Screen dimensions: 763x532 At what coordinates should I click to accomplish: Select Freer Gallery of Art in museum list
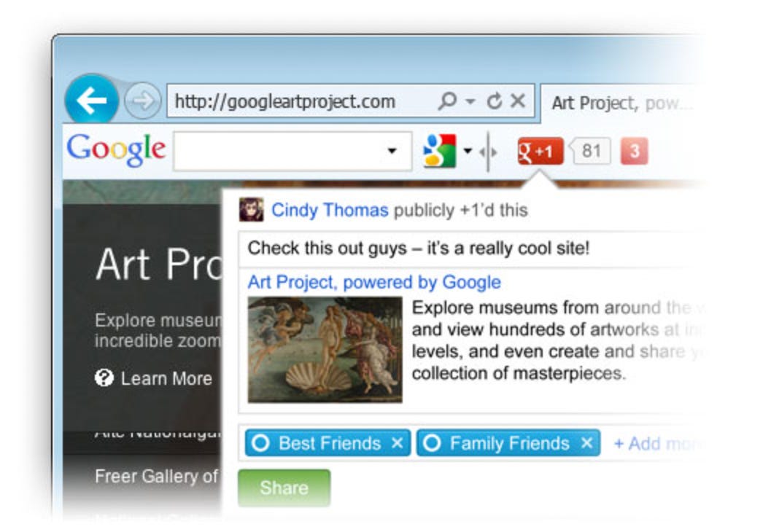click(x=157, y=477)
